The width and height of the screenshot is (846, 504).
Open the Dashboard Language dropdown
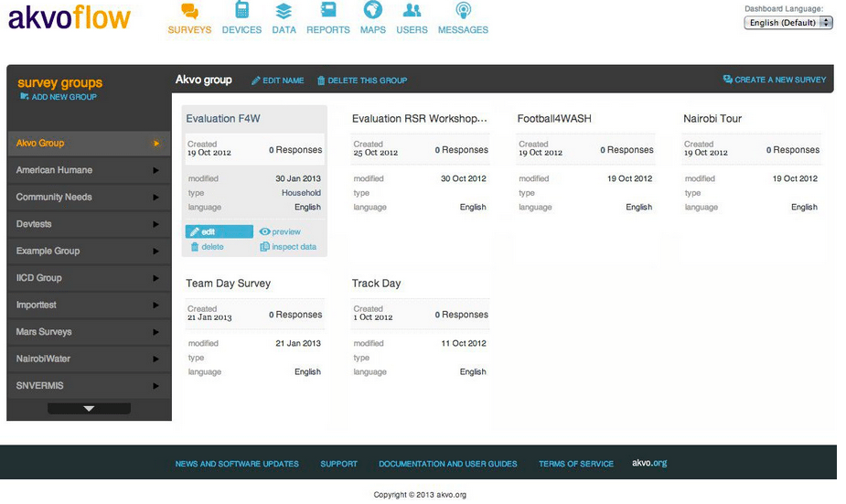click(787, 23)
